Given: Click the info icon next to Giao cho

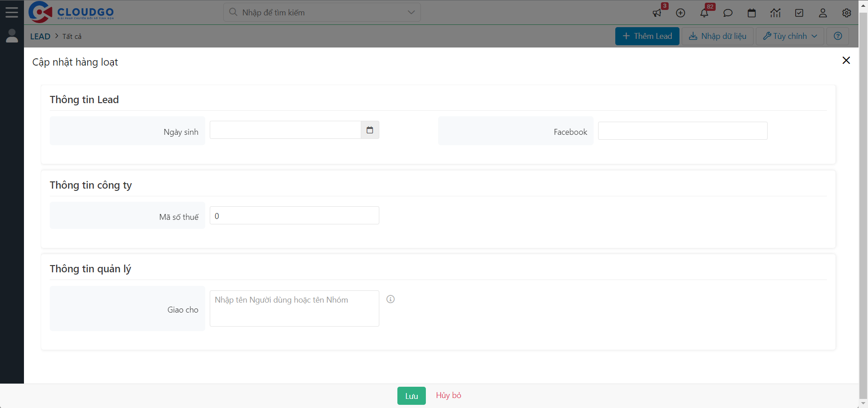Looking at the screenshot, I should pos(391,299).
